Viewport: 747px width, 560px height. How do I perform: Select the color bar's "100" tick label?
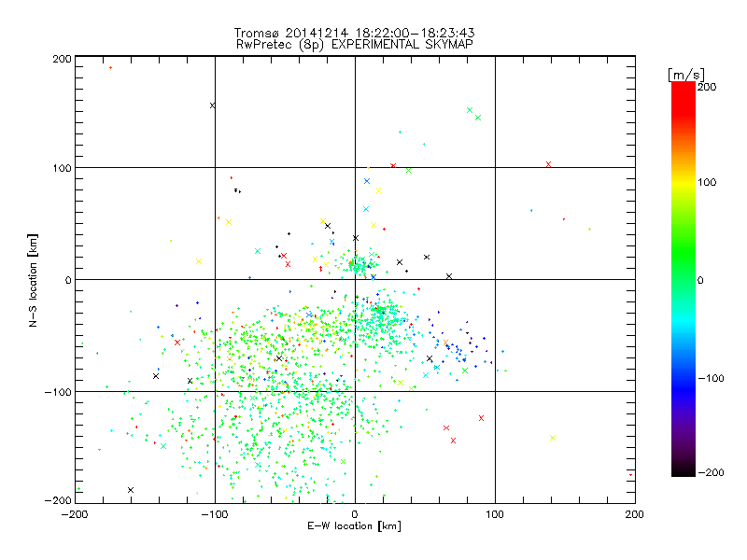coord(707,182)
